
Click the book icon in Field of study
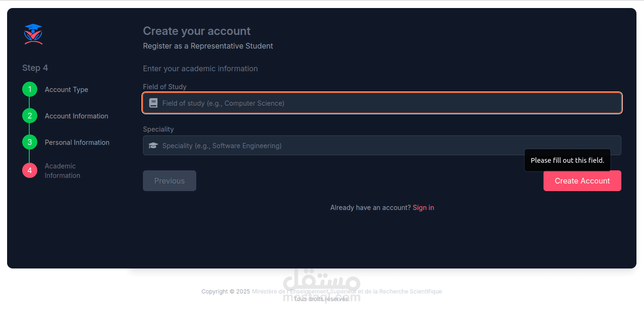tap(153, 103)
